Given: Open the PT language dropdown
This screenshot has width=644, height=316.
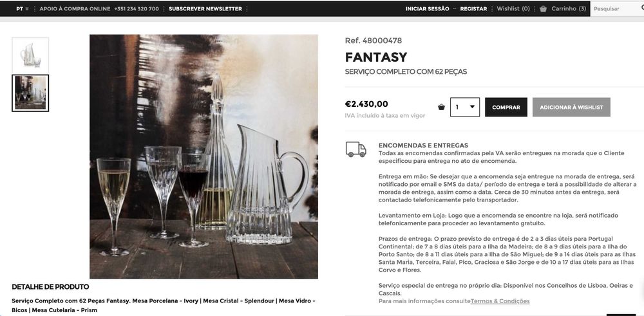Looking at the screenshot, I should click(x=22, y=8).
